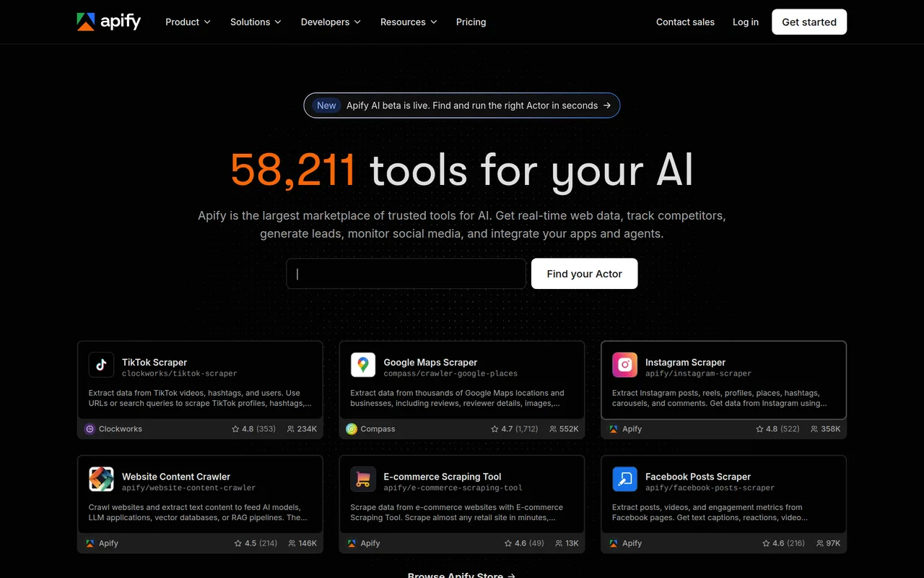
Task: Click star icon on Facebook Posts Scraper
Action: point(766,543)
